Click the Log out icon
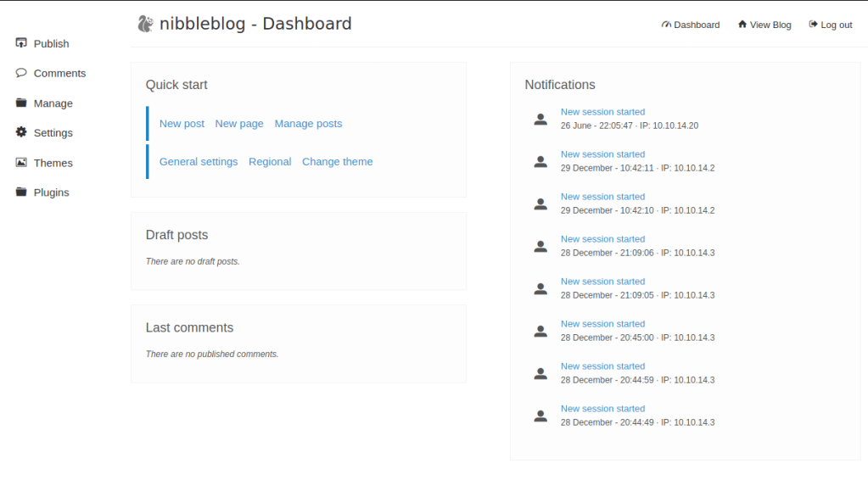Image resolution: width=868 pixels, height=480 pixels. [x=813, y=25]
